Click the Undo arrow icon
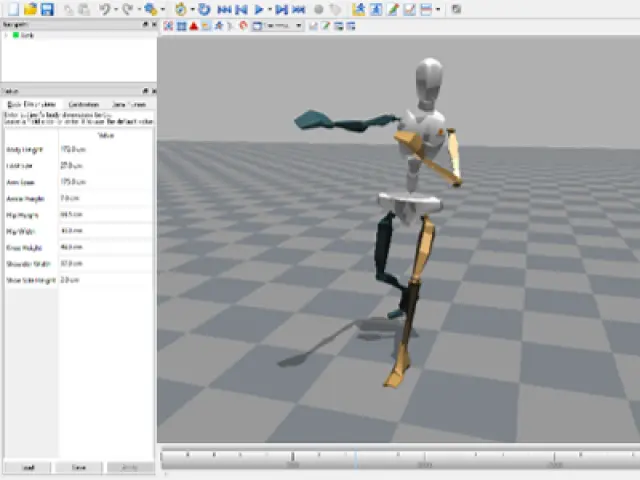The height and width of the screenshot is (480, 640). click(x=105, y=9)
